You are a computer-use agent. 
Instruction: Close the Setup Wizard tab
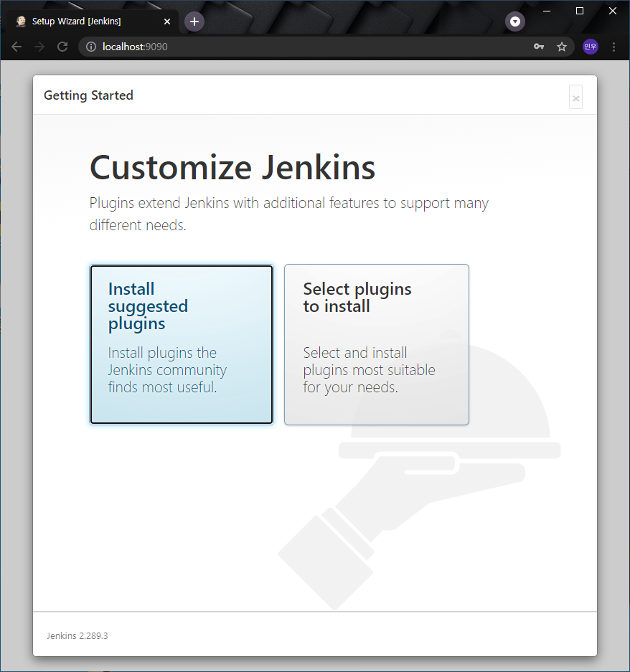[167, 22]
